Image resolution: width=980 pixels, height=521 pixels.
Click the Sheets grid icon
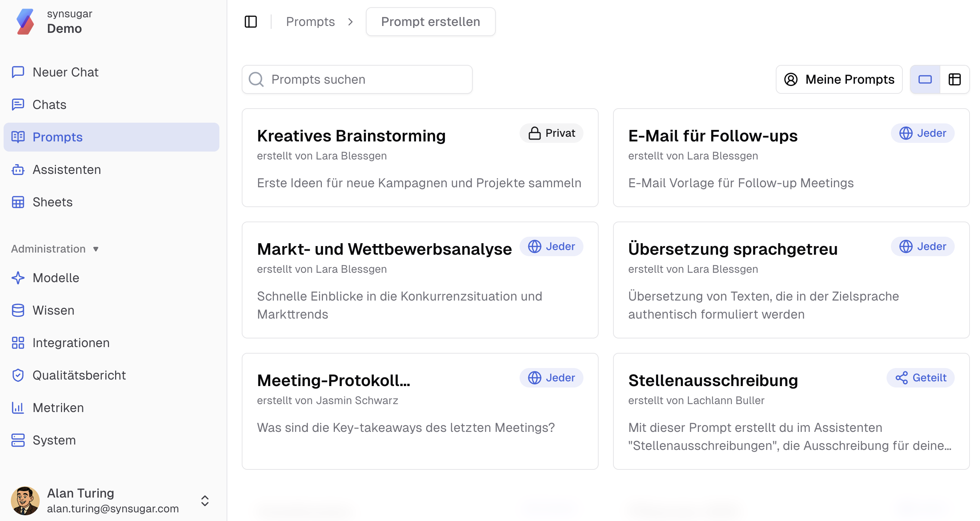18,202
